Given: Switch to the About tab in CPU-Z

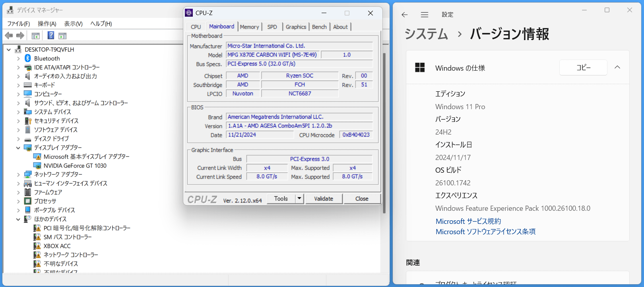Looking at the screenshot, I should (340, 27).
